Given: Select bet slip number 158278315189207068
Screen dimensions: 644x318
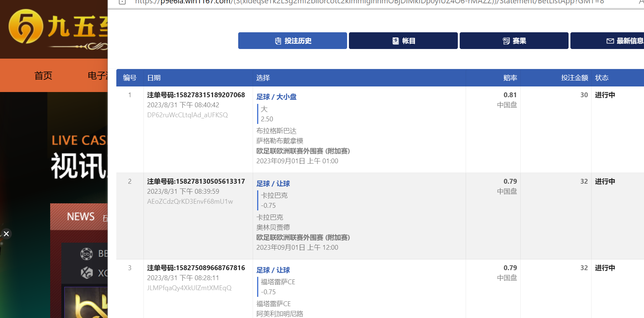Looking at the screenshot, I should point(196,95).
